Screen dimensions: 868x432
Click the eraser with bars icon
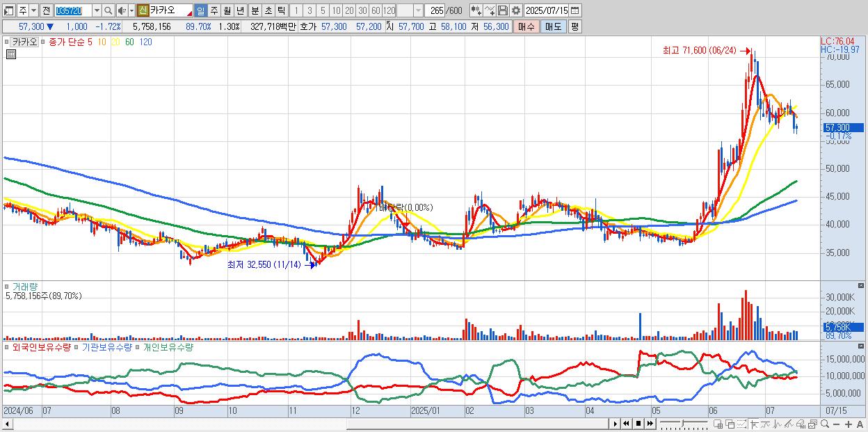801,424
